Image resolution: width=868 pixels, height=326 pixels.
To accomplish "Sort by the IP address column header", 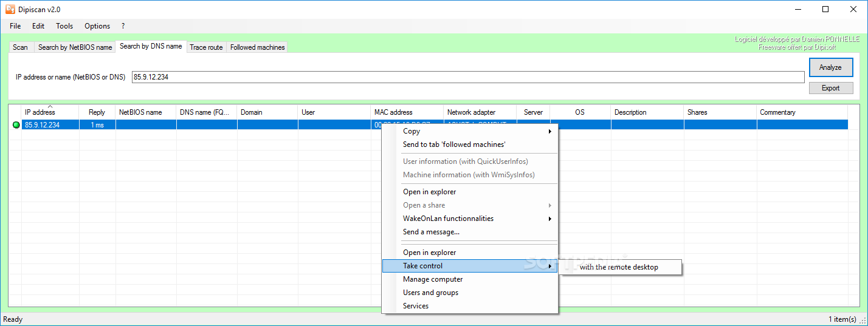I will [x=50, y=112].
